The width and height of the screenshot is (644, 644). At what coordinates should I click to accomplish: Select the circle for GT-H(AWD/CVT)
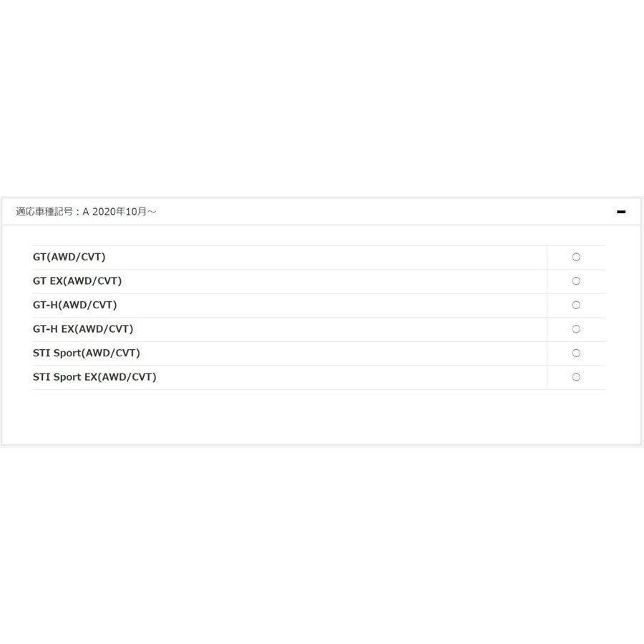[x=576, y=305]
